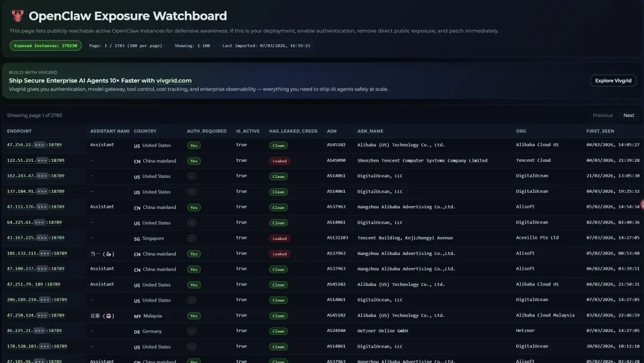Click the HAS_LEAKED_CREDS column header
Image resolution: width=644 pixels, height=363 pixels.
293,131
